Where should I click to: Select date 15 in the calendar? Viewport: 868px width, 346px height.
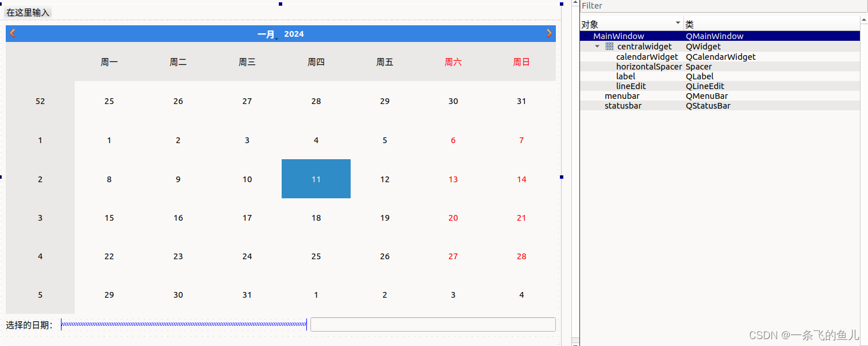click(109, 218)
